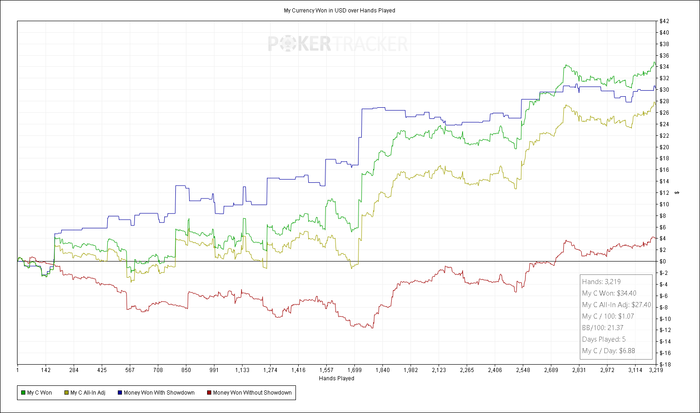Click the 1,274 x-axis tick label
This screenshot has width=700, height=413.
(271, 370)
